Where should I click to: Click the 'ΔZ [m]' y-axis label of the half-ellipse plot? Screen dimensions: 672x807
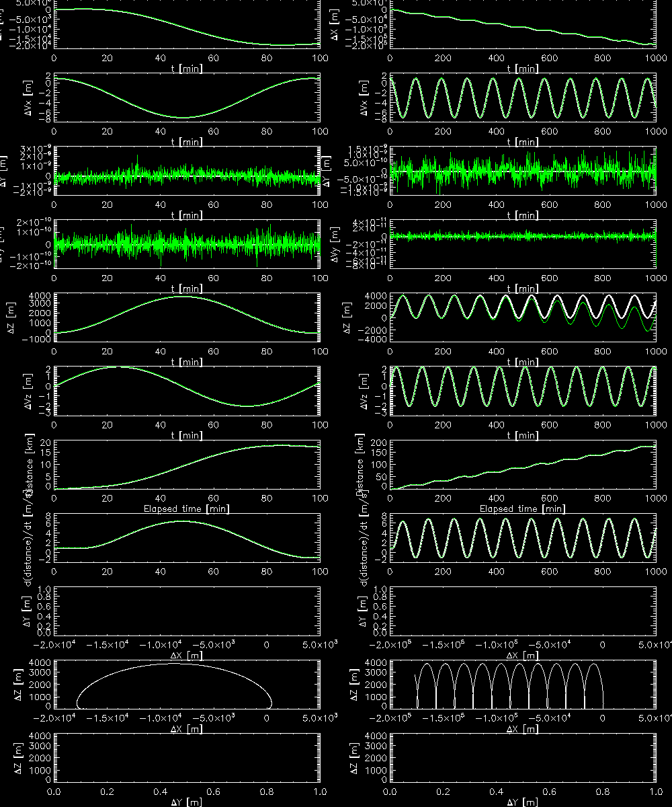[x=19, y=686]
